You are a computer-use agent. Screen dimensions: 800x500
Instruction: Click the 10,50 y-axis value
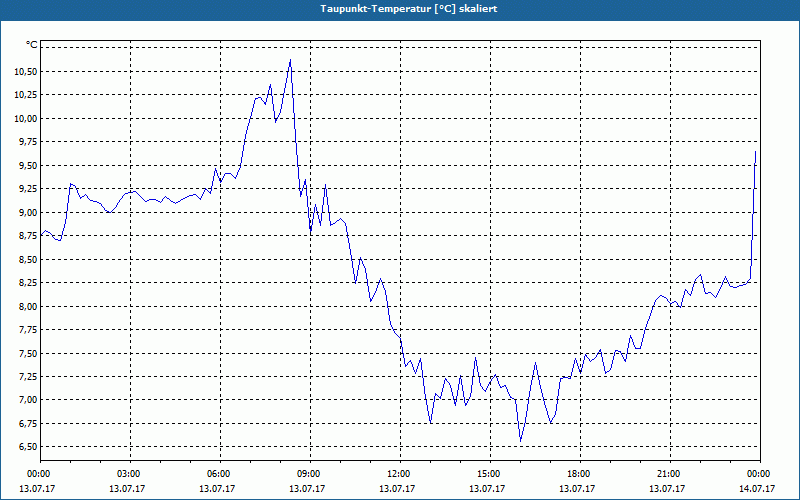coord(26,71)
